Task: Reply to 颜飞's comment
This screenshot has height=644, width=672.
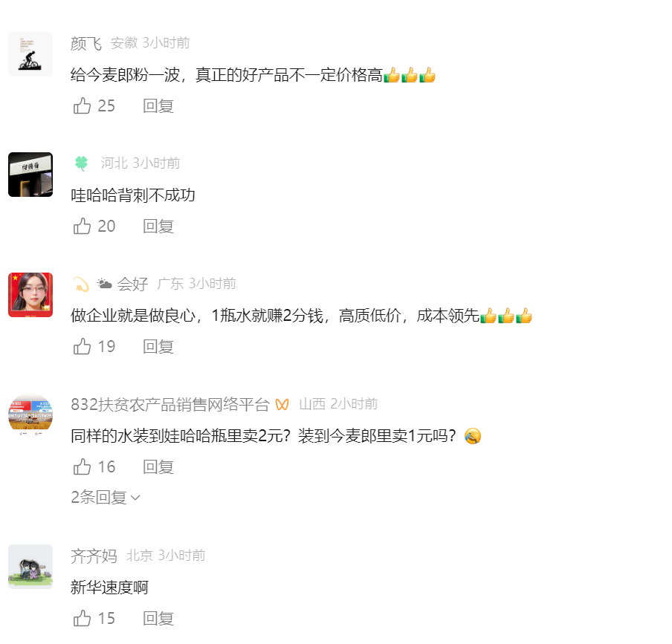Action: point(158,105)
